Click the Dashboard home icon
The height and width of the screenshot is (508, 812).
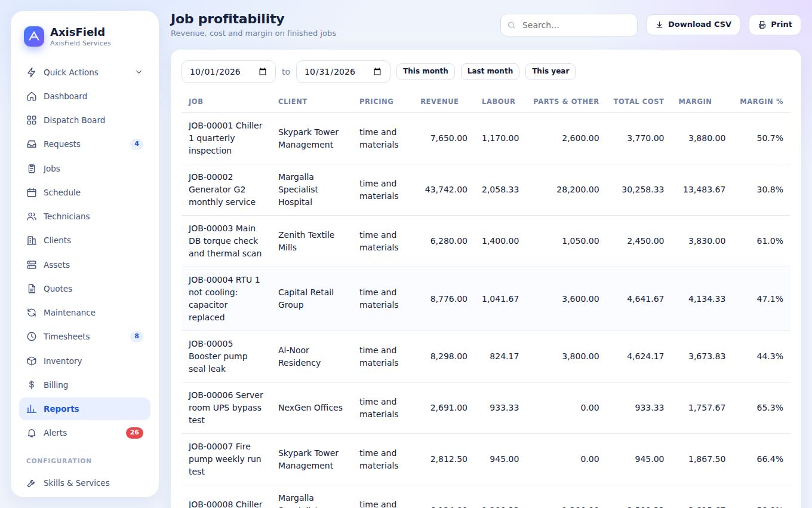[32, 96]
